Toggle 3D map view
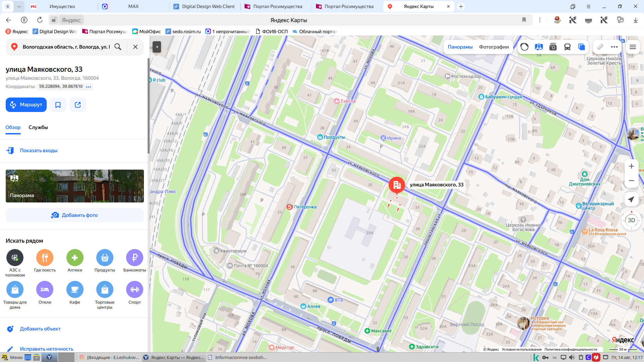Viewport: 644px width, 362px height. coord(631,220)
